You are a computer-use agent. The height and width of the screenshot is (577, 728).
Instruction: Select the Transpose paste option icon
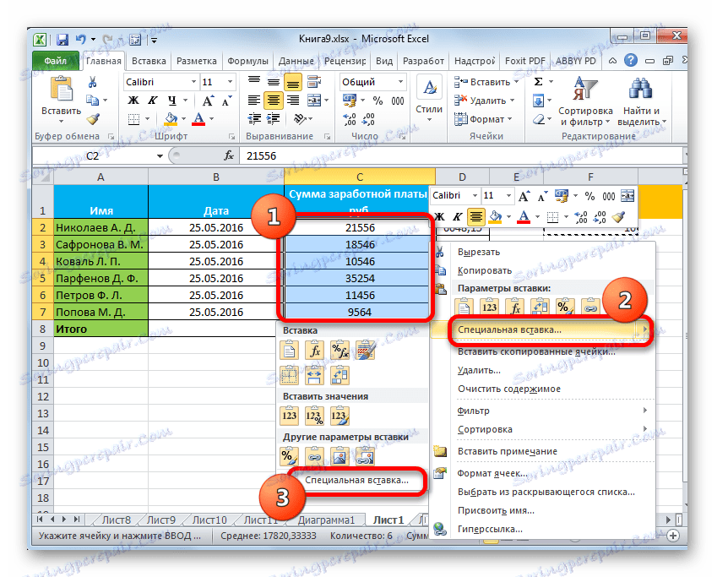(340, 374)
